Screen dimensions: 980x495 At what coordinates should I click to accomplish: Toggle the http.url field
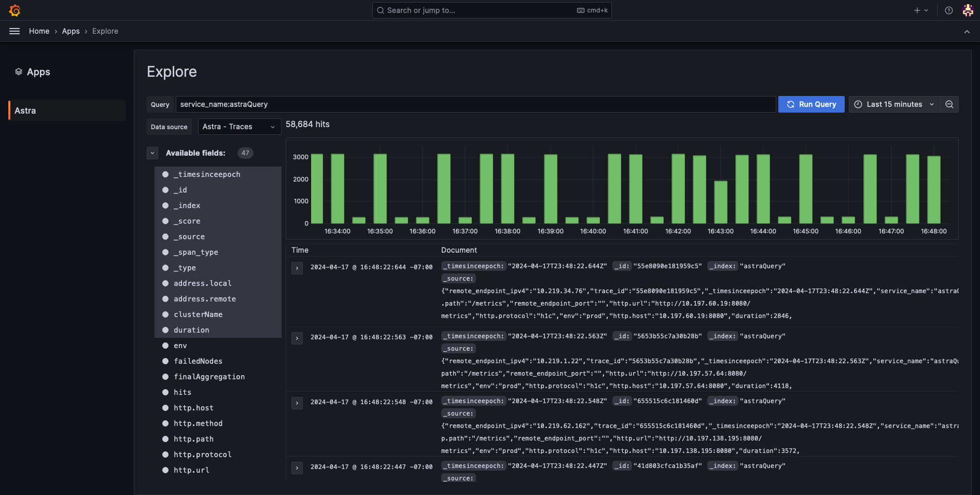[218, 470]
